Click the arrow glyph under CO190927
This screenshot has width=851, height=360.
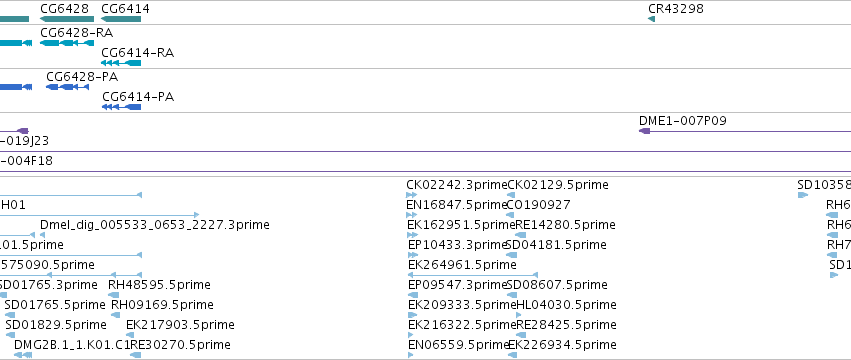coord(510,215)
